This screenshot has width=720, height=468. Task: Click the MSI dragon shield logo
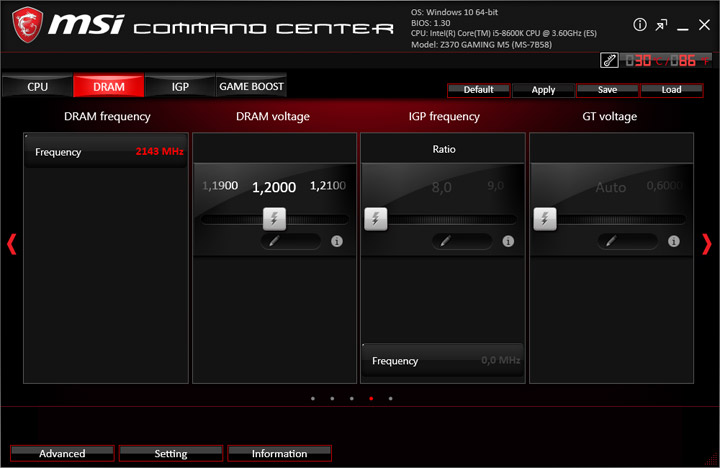tap(28, 25)
